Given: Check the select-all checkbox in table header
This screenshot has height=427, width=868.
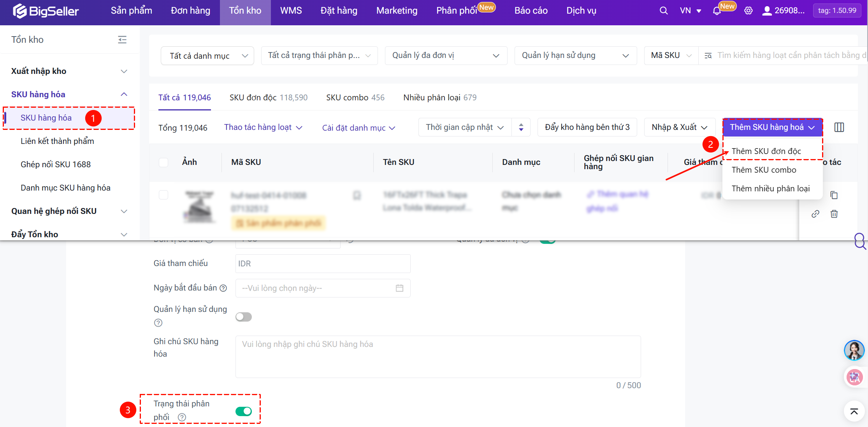Looking at the screenshot, I should pos(163,162).
